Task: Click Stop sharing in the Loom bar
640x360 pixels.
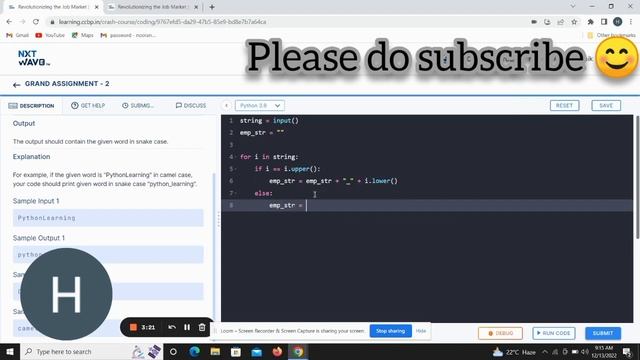Action: click(390, 331)
